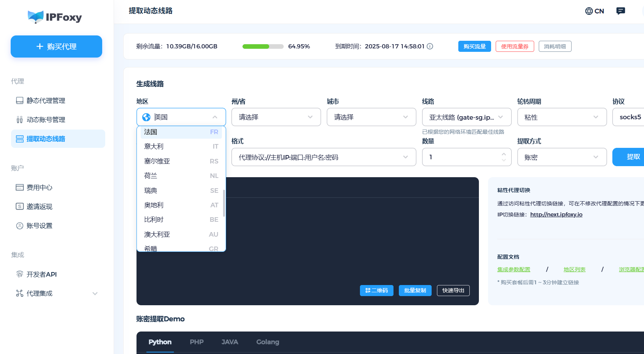Open the socks5 协议 dropdown
Image resolution: width=644 pixels, height=354 pixels.
628,117
